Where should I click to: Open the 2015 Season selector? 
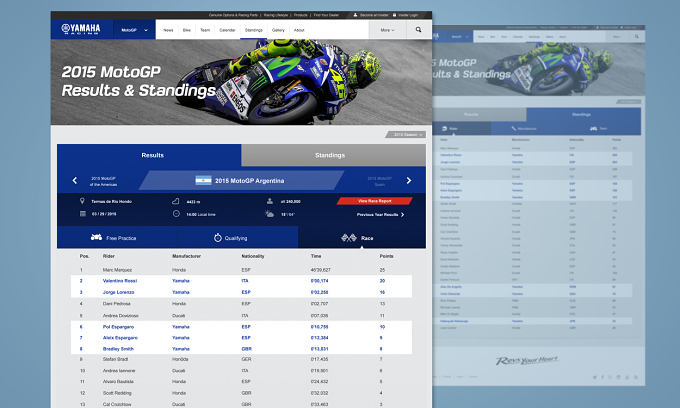tap(406, 135)
